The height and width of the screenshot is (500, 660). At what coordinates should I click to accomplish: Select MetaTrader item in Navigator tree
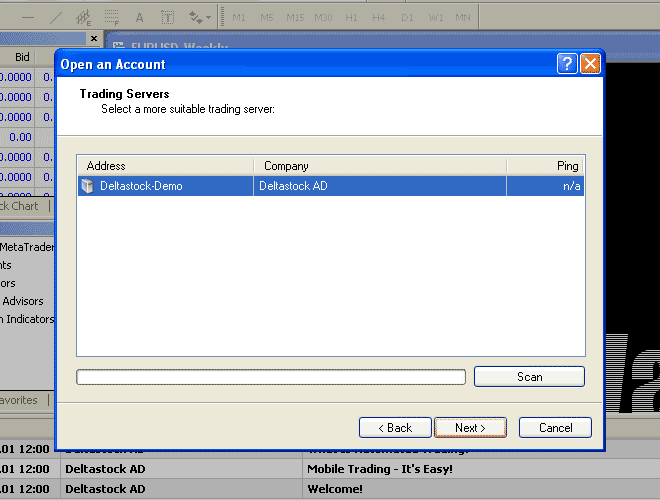pos(27,247)
